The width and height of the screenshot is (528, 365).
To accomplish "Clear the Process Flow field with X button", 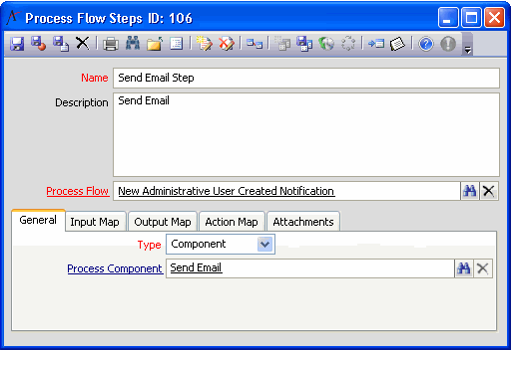I will [x=489, y=191].
